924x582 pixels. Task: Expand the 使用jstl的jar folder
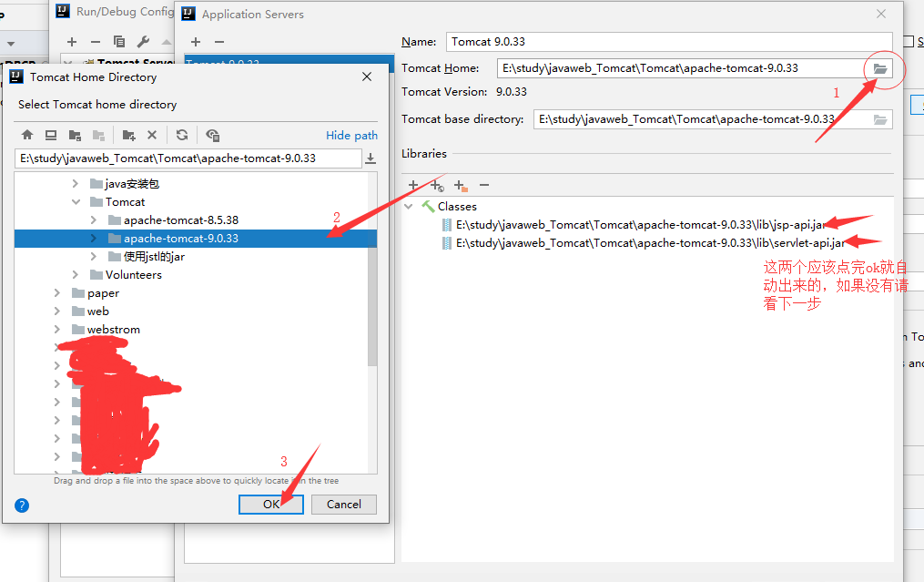tap(94, 257)
